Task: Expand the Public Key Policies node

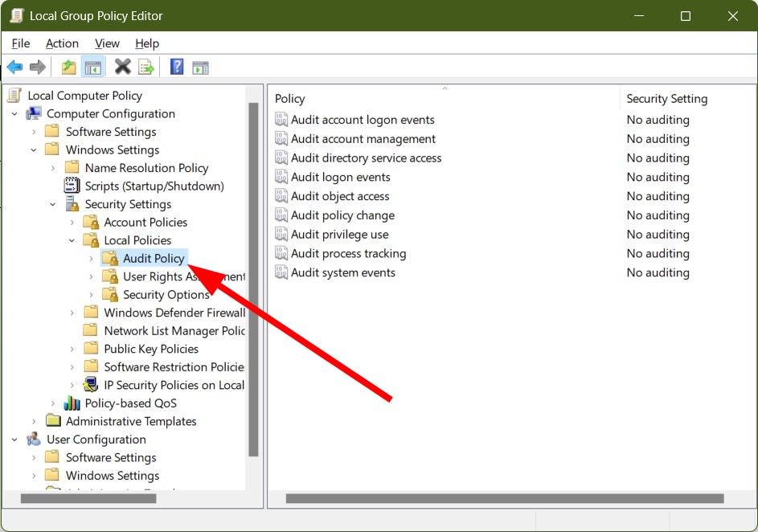Action: tap(72, 349)
